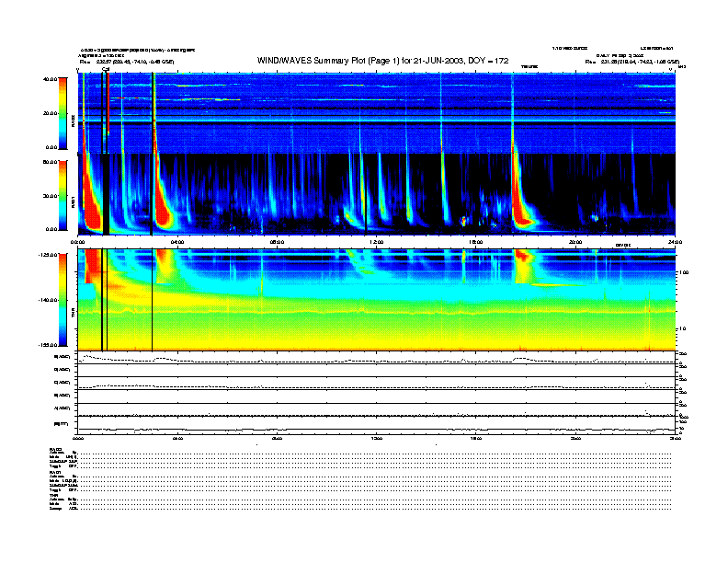Select the 04:00 time axis label under RAD1
Image resolution: width=728 pixels, height=563 pixels.
[x=177, y=242]
